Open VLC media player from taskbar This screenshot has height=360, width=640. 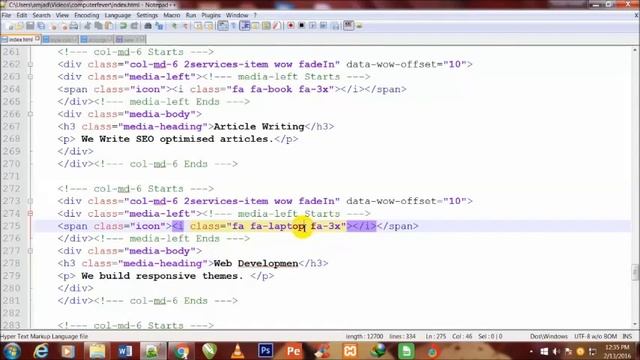click(x=237, y=351)
